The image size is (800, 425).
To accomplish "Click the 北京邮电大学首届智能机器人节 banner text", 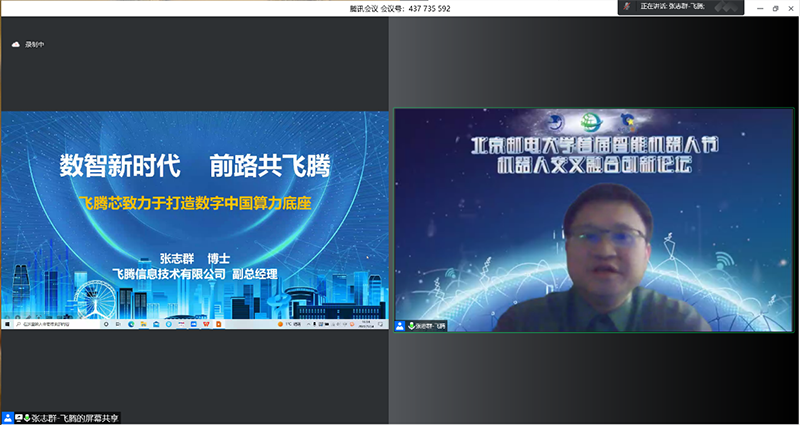I will 594,146.
